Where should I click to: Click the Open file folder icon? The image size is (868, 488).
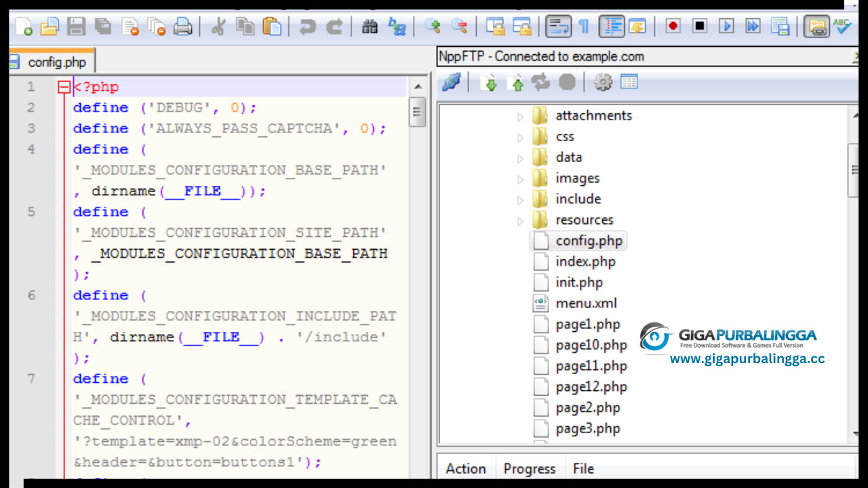click(x=50, y=26)
